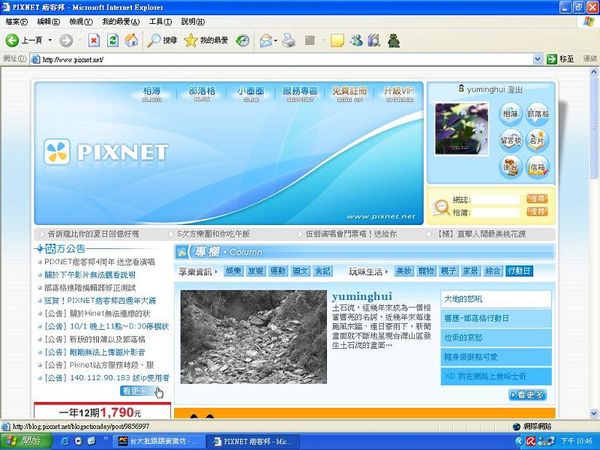Open the 工具 (Tools) menu
This screenshot has width=600, height=450.
click(160, 22)
